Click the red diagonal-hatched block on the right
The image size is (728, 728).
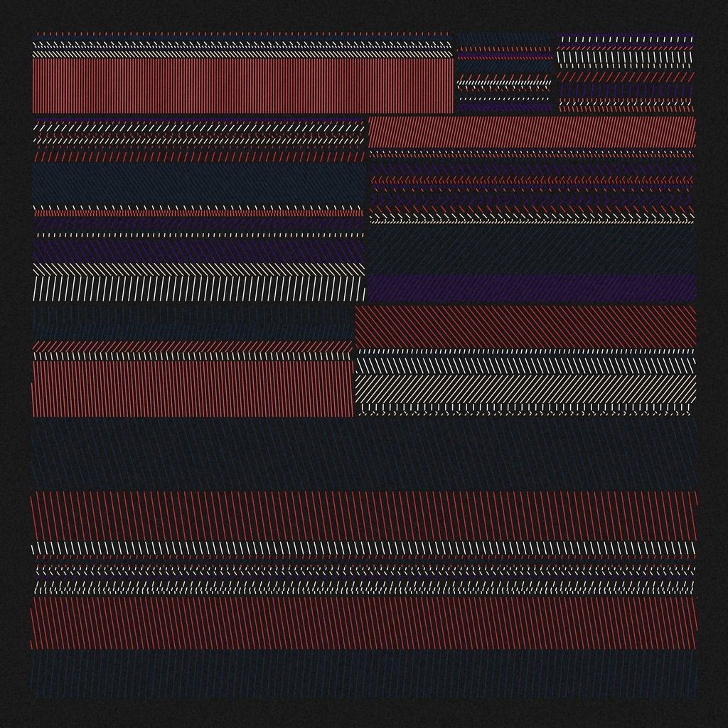click(525, 326)
